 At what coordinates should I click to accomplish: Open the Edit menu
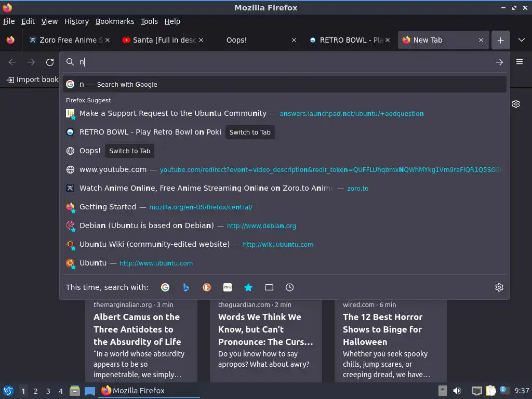coord(28,21)
